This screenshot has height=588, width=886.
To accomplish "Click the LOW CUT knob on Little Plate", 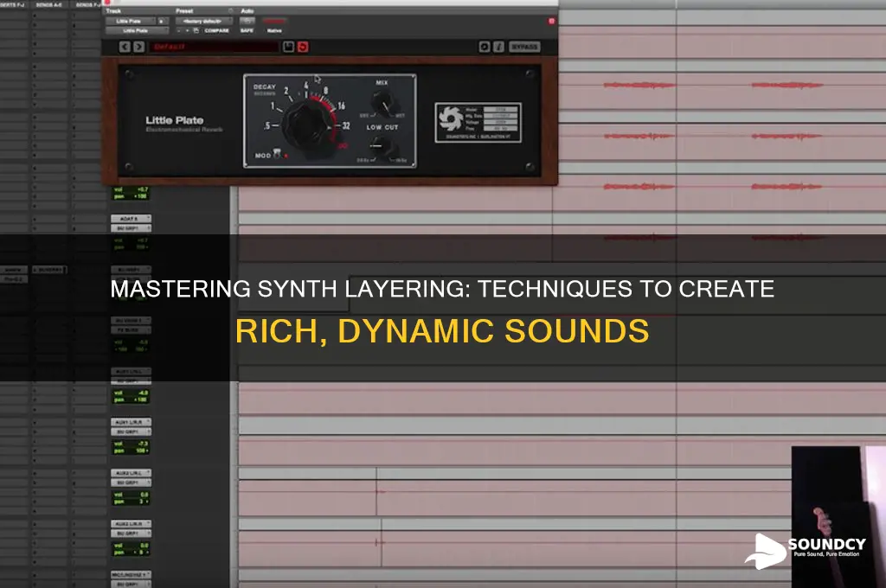I will (x=385, y=148).
